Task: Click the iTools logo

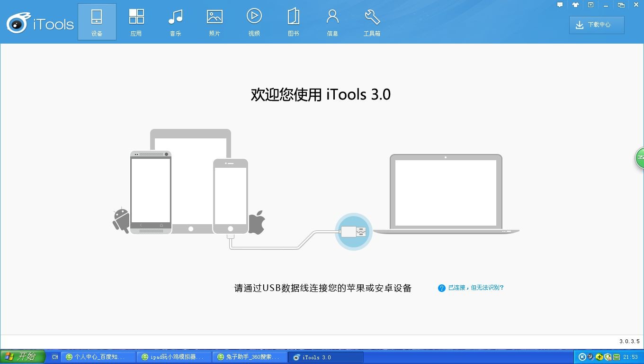Action: [x=40, y=24]
